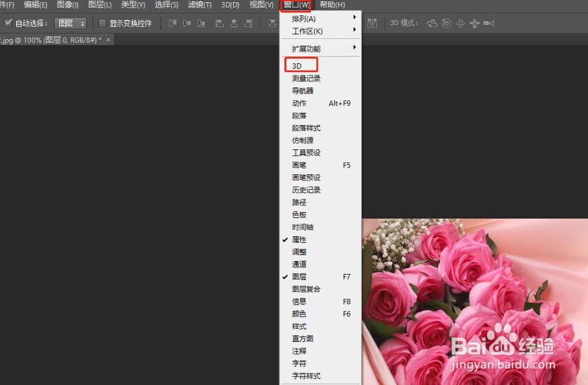The image size is (588, 385).
Task: Choose 信息 F8 menu entry
Action: [x=321, y=301]
